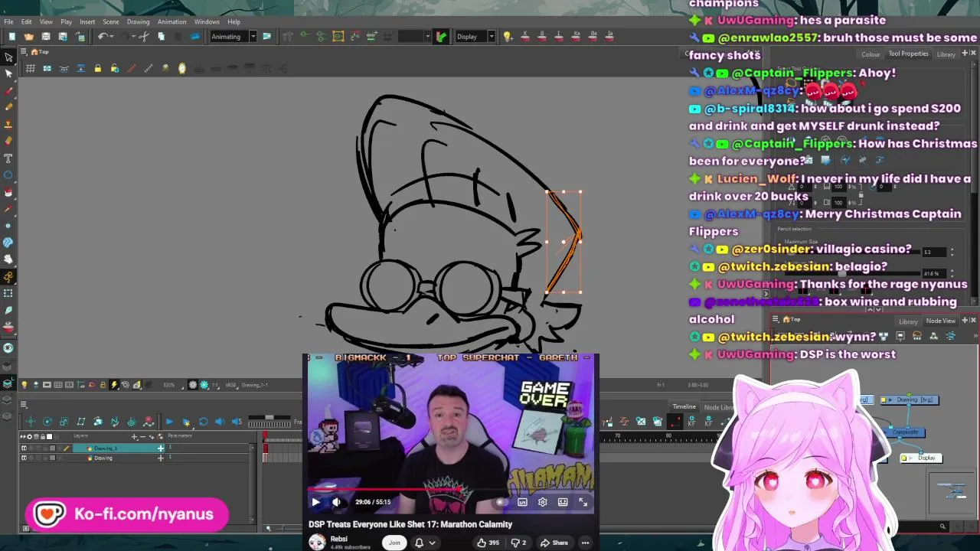Toggle the light table bulb in bottom toolbar

[x=24, y=385]
